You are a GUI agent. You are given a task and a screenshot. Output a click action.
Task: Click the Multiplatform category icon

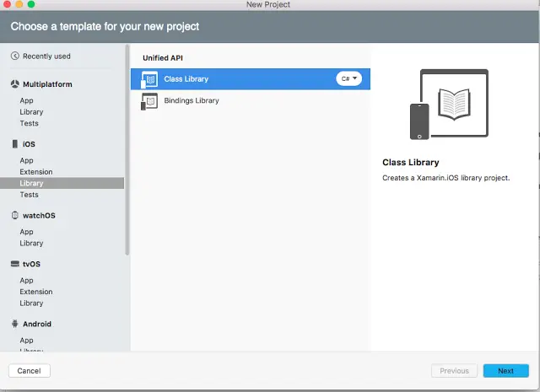pyautogui.click(x=15, y=84)
